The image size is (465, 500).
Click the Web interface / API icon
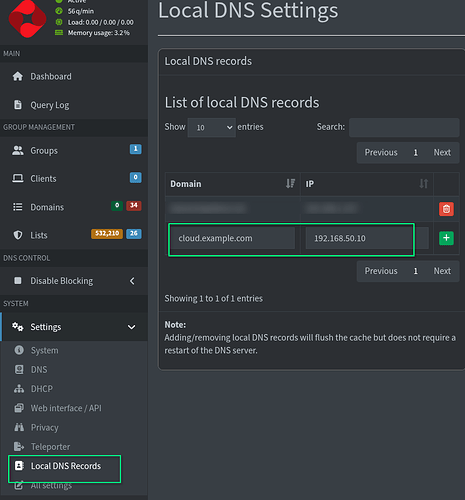coord(19,408)
